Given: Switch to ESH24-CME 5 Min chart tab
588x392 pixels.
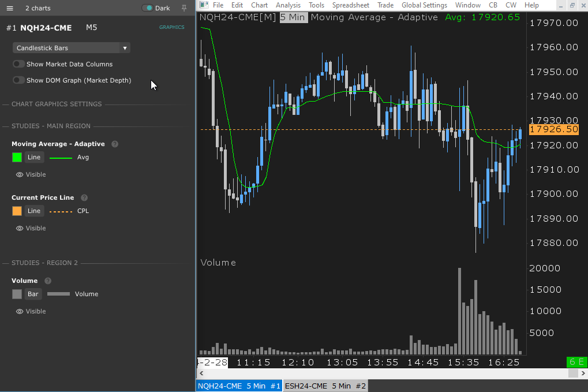Looking at the screenshot, I should pyautogui.click(x=325, y=386).
